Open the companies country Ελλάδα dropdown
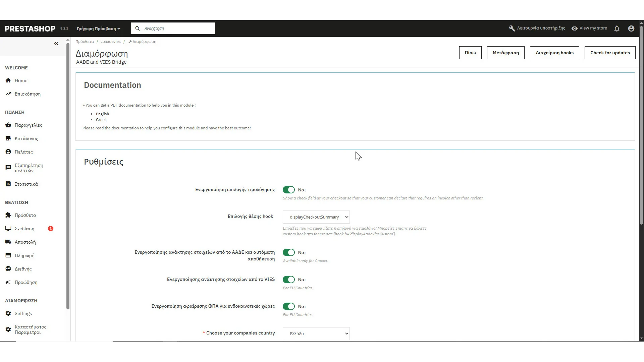 click(x=316, y=334)
